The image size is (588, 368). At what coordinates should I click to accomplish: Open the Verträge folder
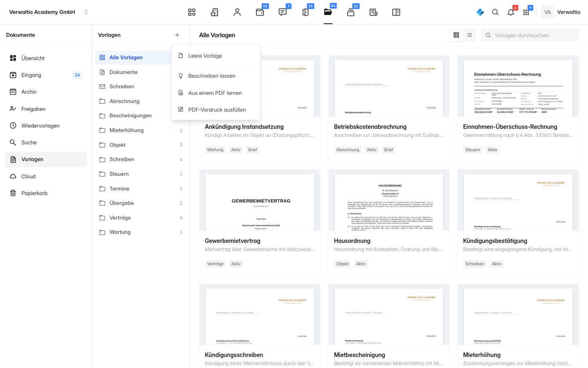[140, 218]
